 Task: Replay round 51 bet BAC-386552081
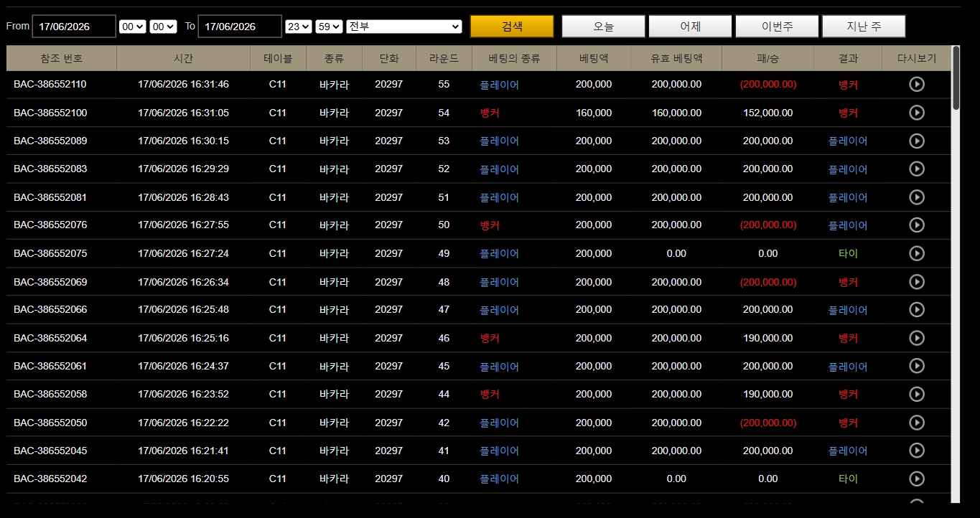point(917,197)
